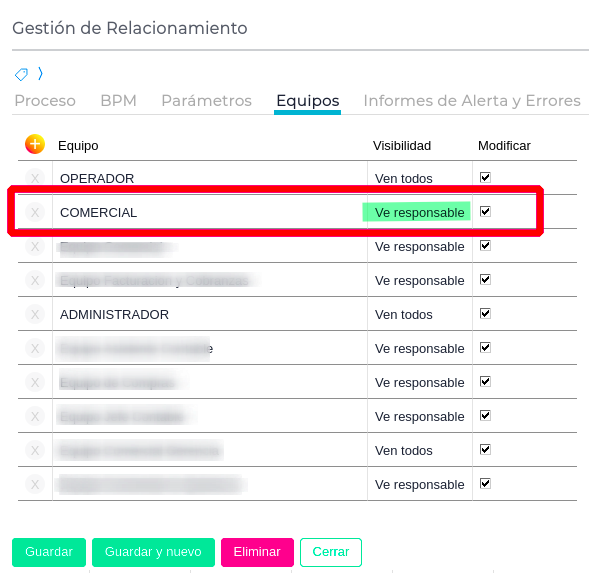Change the Ven todos visibility of OPERADOR
The width and height of the screenshot is (589, 573).
click(403, 178)
